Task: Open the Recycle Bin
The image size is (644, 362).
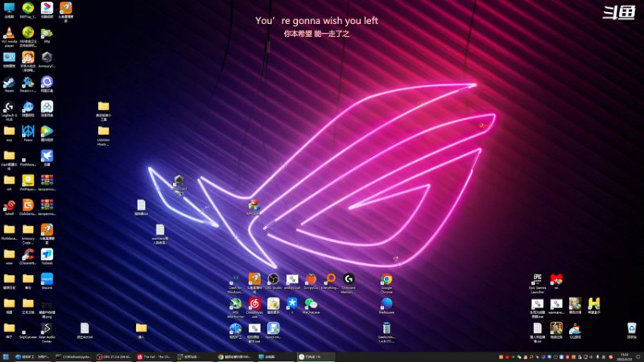Action: [632, 331]
